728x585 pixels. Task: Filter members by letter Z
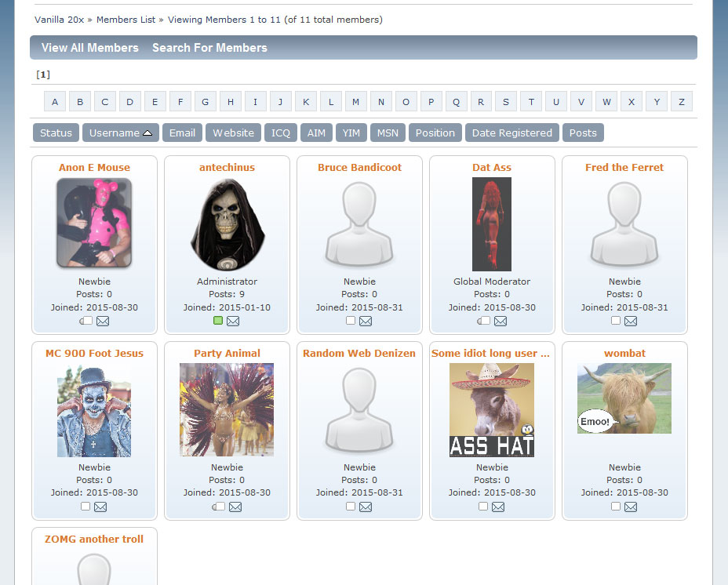(x=682, y=102)
